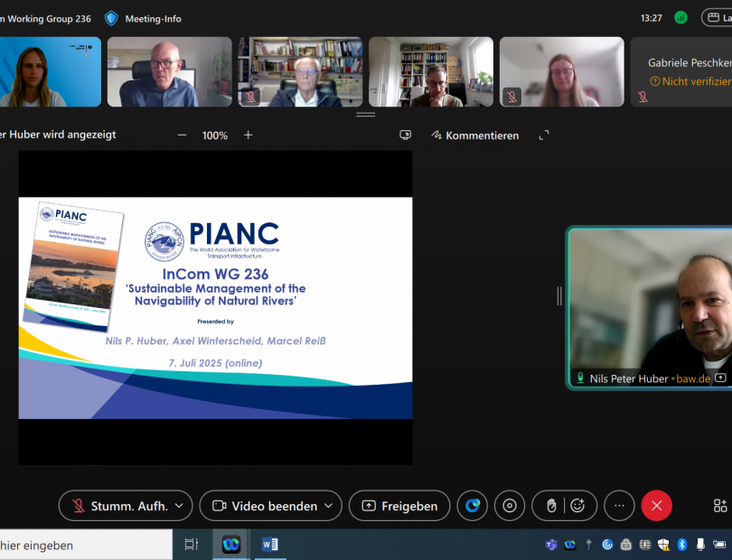Leave meeting with red X button
The width and height of the screenshot is (732, 560).
pyautogui.click(x=656, y=506)
